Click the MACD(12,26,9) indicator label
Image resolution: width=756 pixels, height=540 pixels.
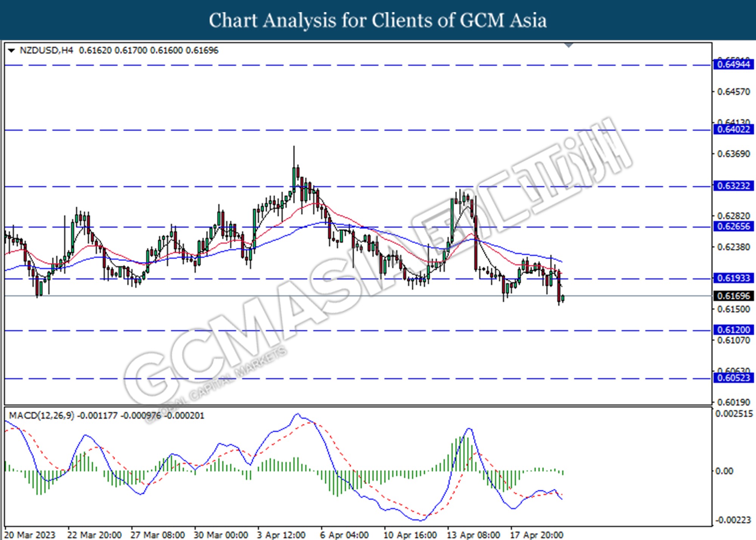42,416
